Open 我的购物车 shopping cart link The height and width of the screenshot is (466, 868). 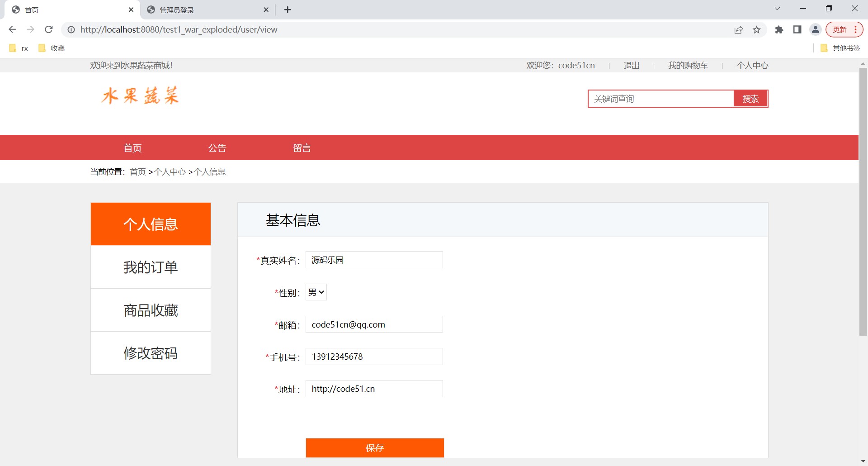pos(688,66)
